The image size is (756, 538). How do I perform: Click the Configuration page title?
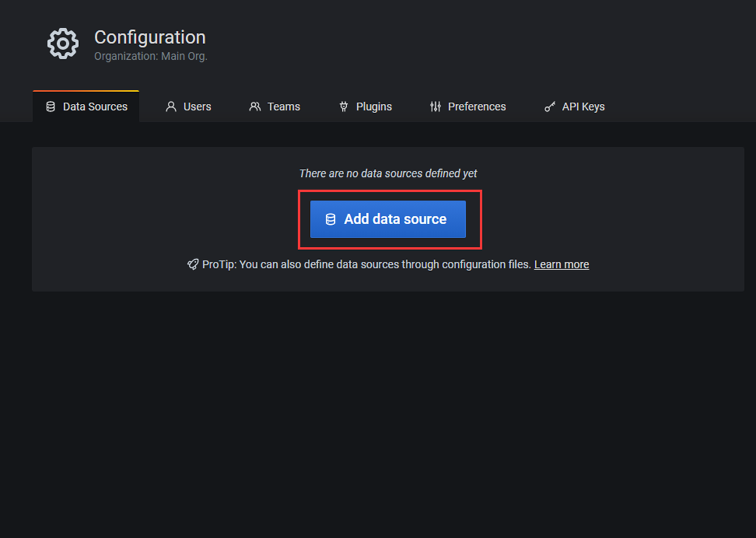[x=150, y=37]
